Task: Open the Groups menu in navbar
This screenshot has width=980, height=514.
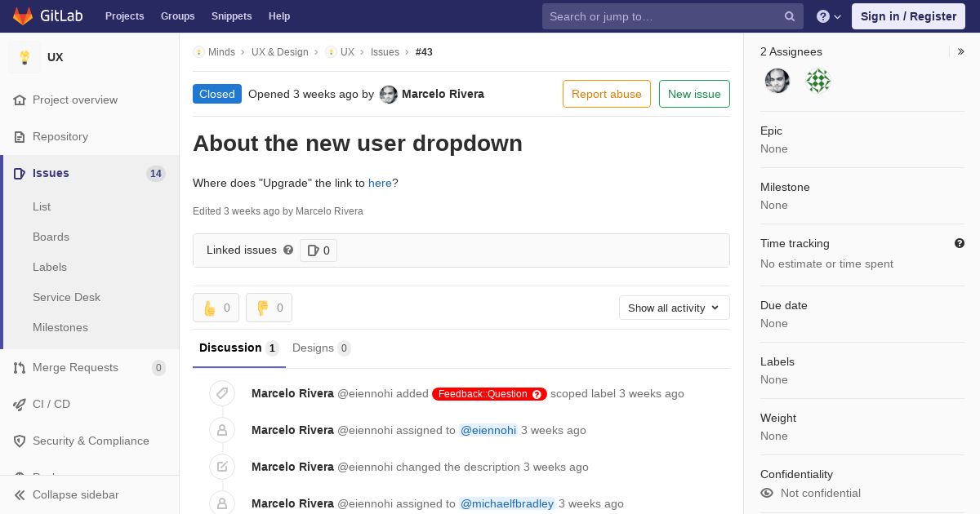Action: pos(177,16)
